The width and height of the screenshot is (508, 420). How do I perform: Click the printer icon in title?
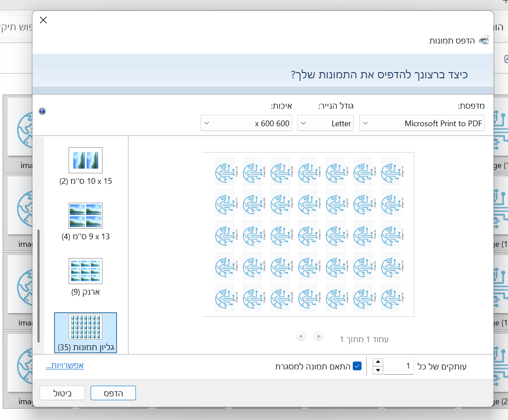483,40
